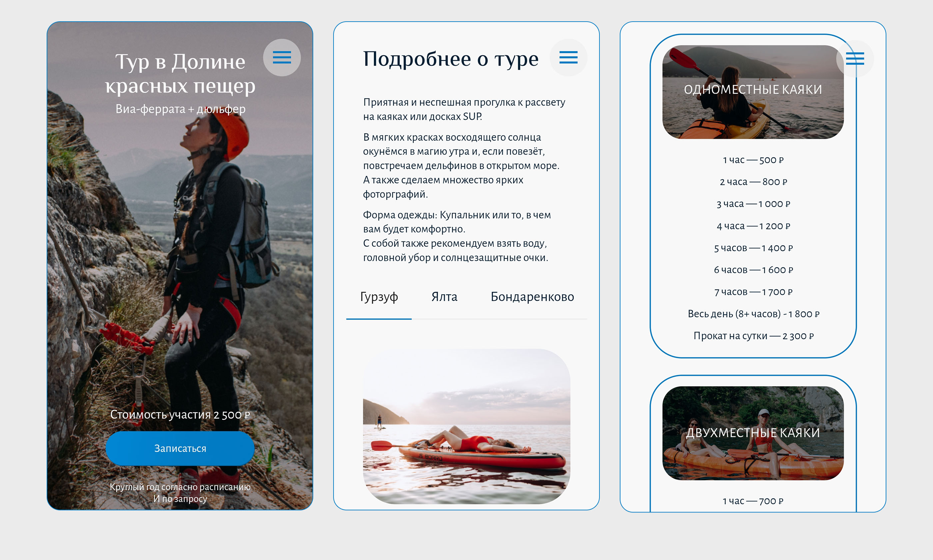The image size is (933, 560).
Task: Open hamburger menu on cave tour screen
Action: pos(282,58)
